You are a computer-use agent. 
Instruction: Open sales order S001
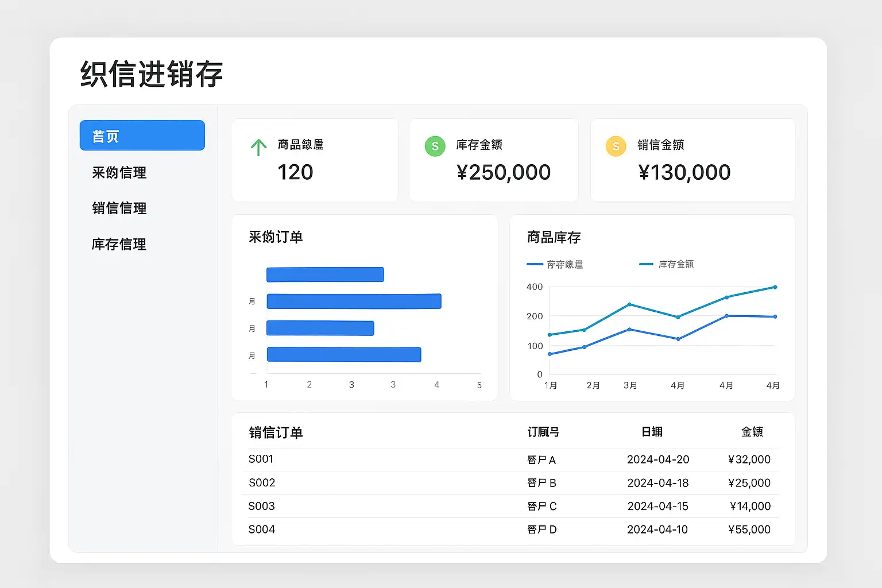pos(261,459)
